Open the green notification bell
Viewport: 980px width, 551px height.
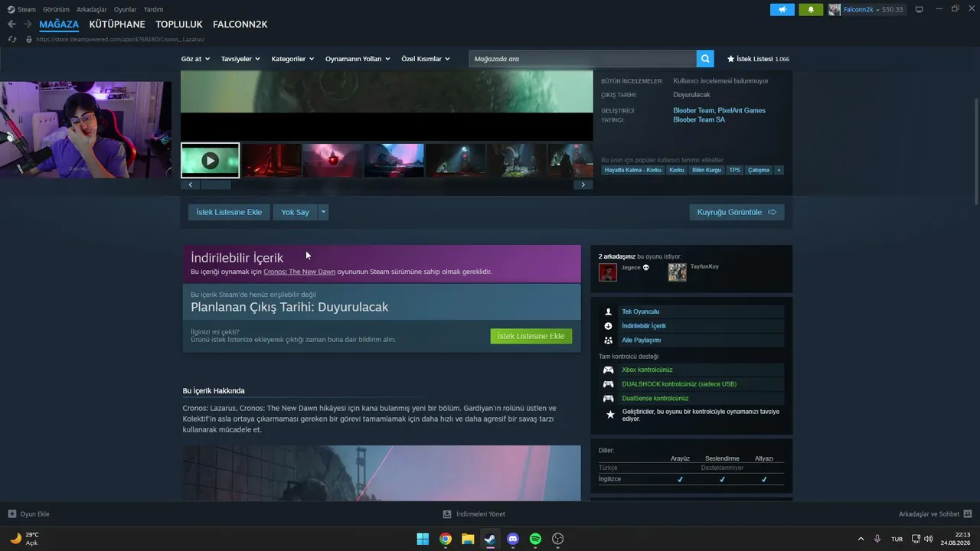coord(811,9)
